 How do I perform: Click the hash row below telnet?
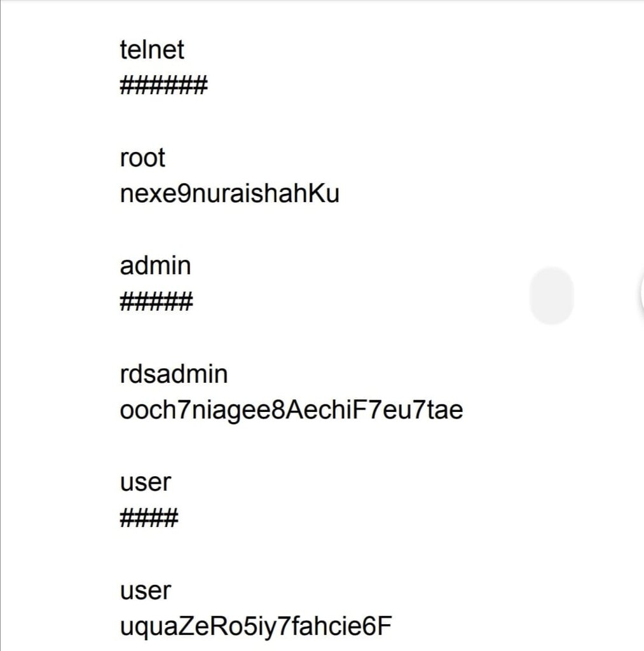163,85
